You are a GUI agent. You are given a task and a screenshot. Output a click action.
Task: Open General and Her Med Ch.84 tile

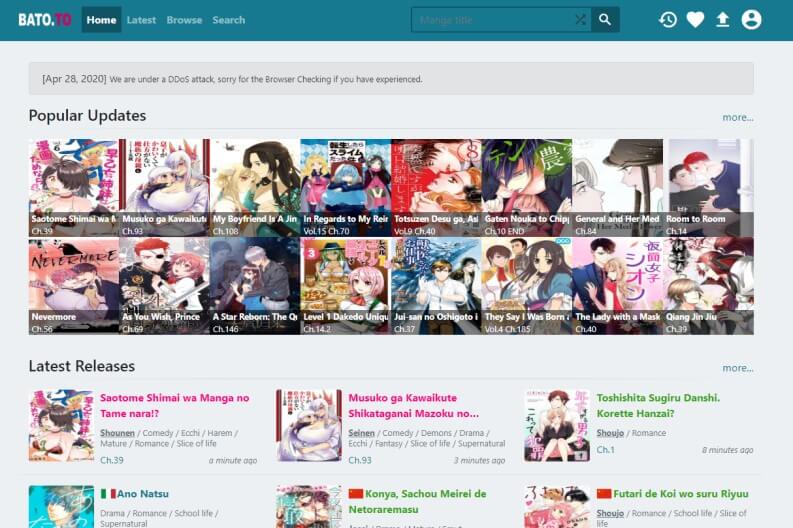click(618, 188)
